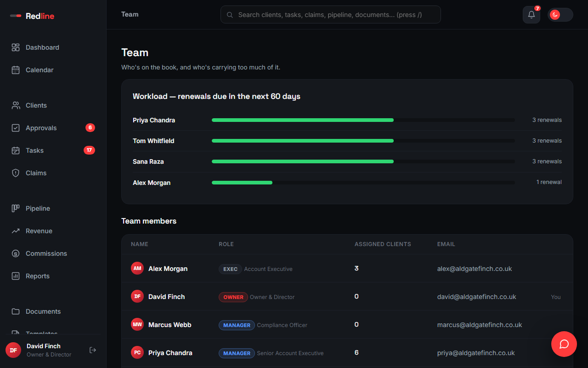
Task: Click David Finch's DF avatar in table
Action: (x=137, y=296)
